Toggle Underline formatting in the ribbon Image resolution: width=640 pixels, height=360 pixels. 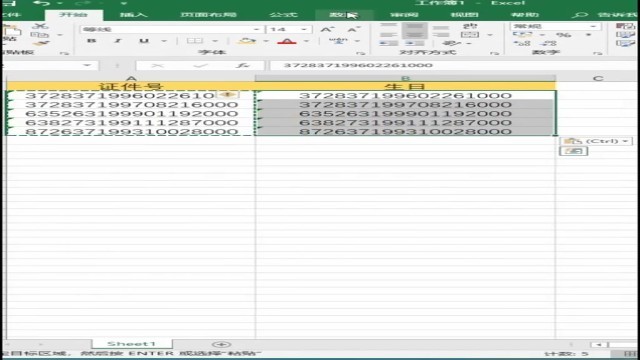(144, 41)
